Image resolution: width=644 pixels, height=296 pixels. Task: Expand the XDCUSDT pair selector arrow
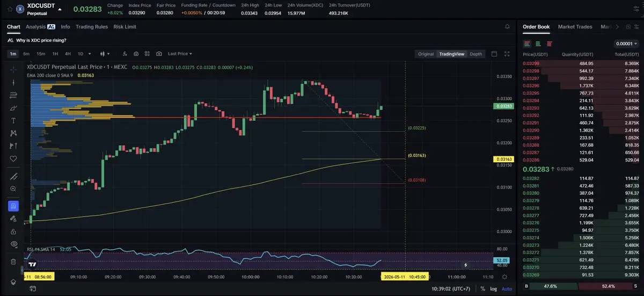click(60, 9)
